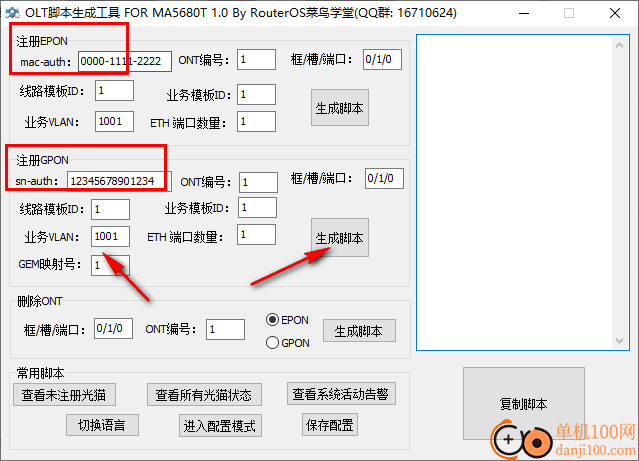Click the EPON ONT编号 input field
Image resolution: width=639 pixels, height=461 pixels.
coord(256,60)
